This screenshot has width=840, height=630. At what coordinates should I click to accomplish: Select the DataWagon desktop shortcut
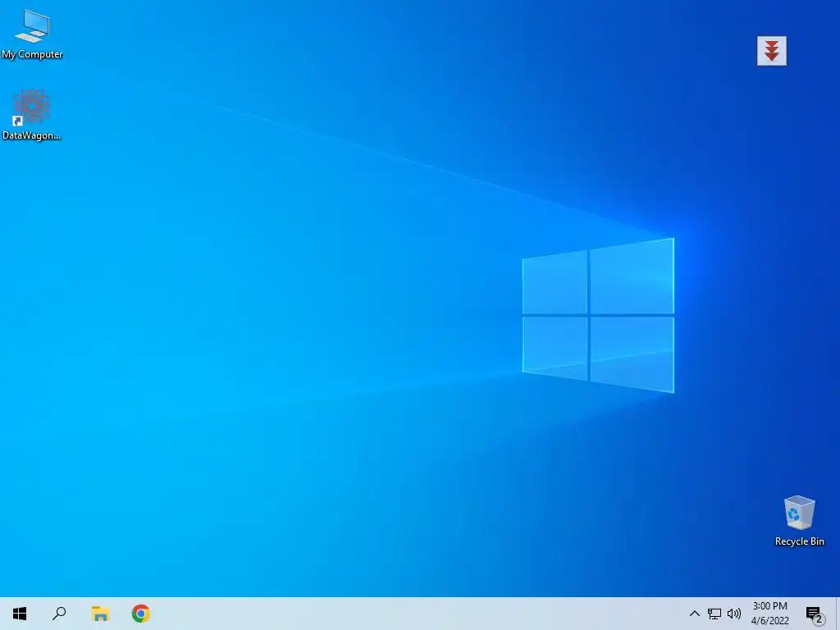click(x=32, y=114)
